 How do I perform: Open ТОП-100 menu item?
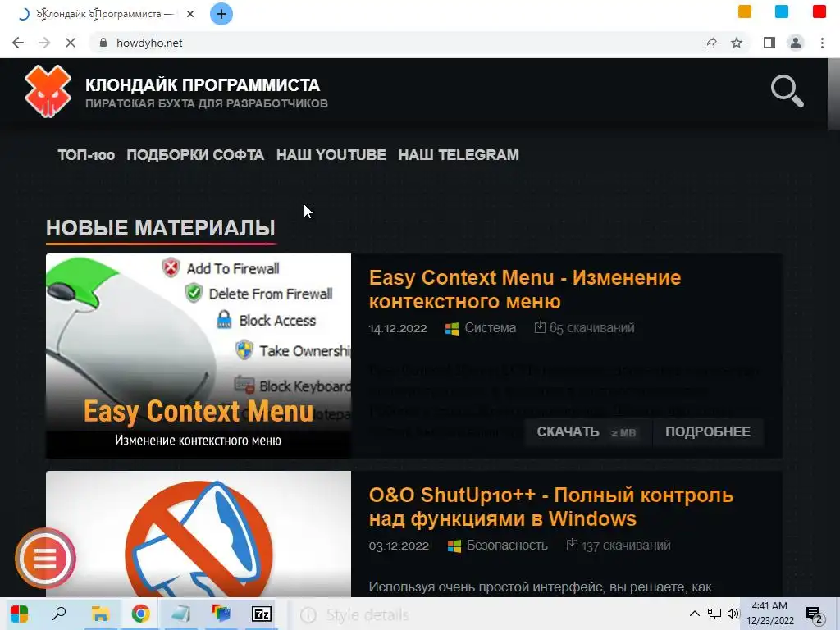click(86, 155)
